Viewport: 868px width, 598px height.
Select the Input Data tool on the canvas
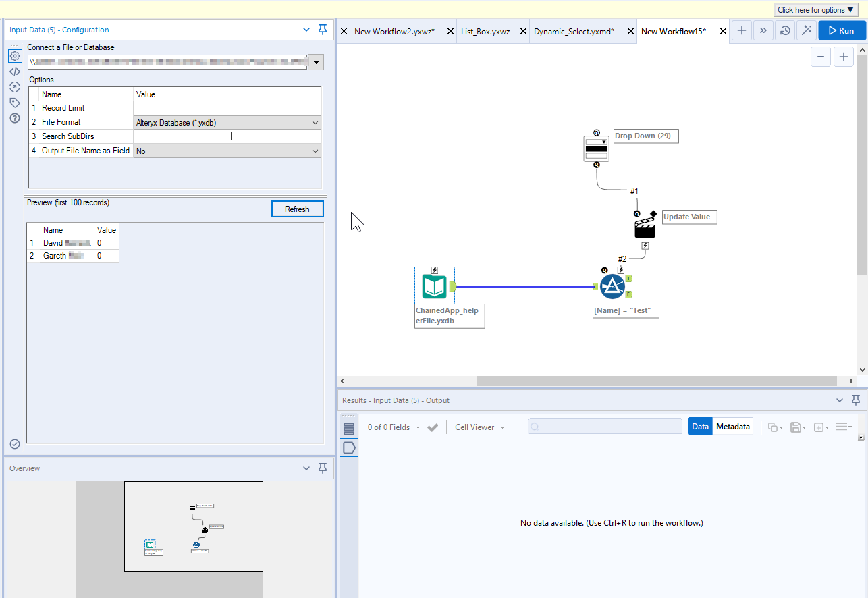pos(435,286)
